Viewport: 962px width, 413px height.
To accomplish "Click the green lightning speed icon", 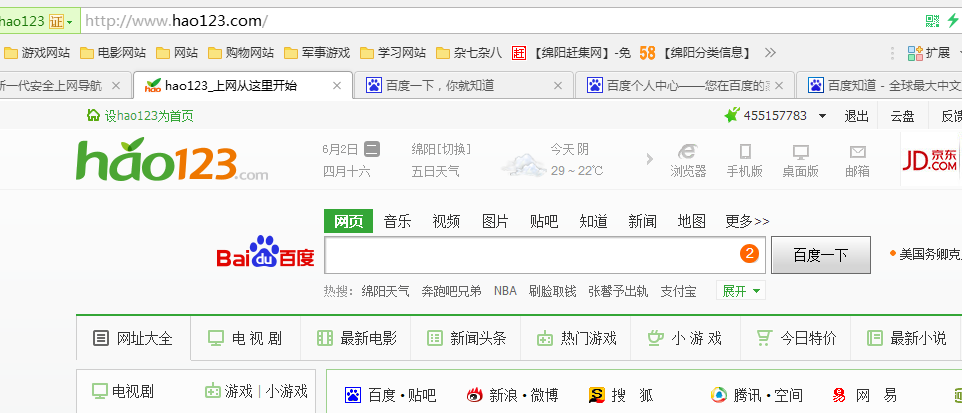I will tap(952, 21).
